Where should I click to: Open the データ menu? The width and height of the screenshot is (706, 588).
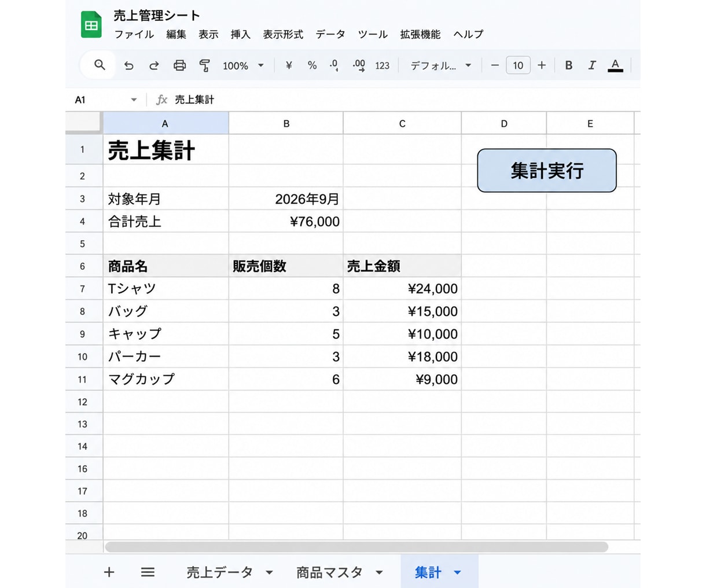point(330,34)
